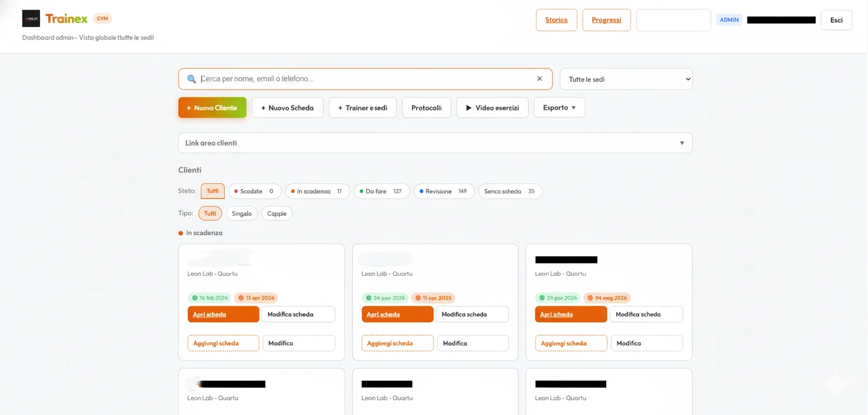Click the X icon to clear the search
The width and height of the screenshot is (868, 415).
click(540, 78)
